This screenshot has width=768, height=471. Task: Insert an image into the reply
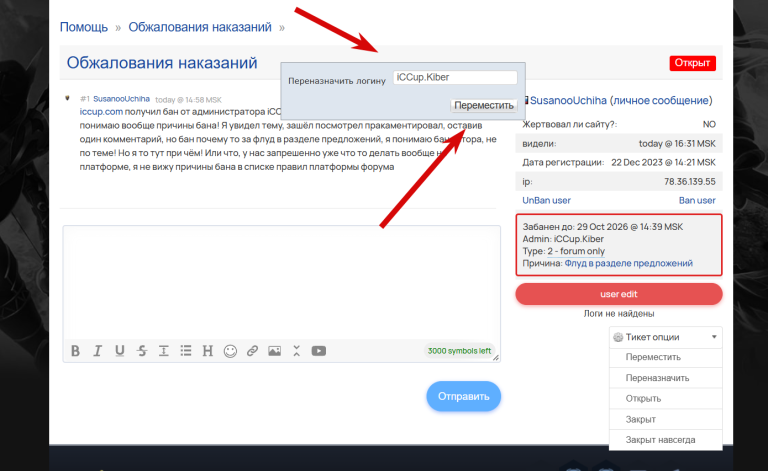[275, 351]
